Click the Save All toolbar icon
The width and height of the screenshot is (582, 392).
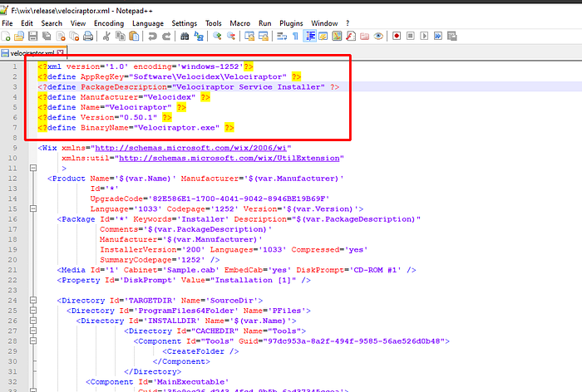47,37
